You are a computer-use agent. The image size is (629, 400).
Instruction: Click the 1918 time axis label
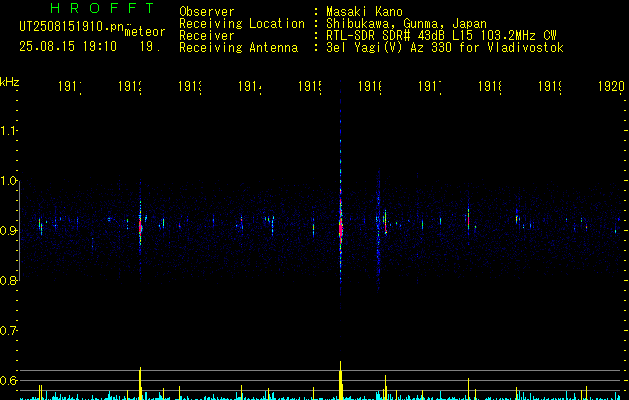pyautogui.click(x=490, y=87)
